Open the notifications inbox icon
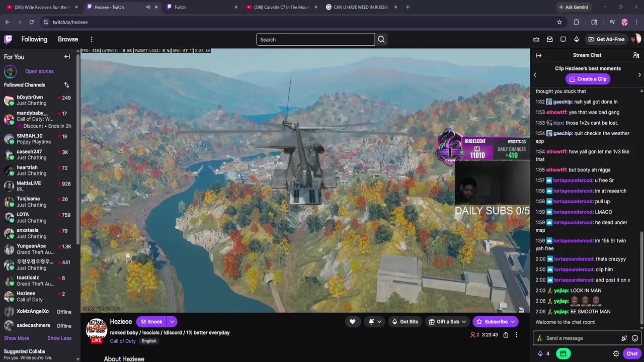 tap(550, 39)
